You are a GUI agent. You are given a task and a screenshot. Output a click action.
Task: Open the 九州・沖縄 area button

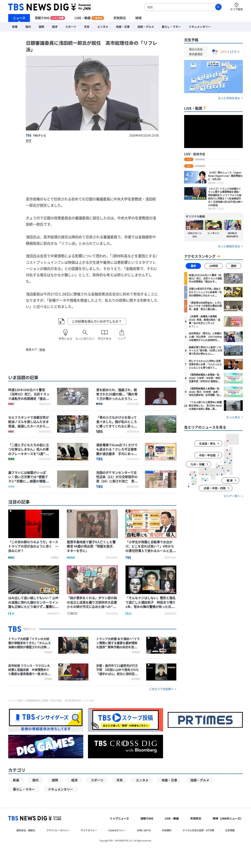tap(198, 464)
